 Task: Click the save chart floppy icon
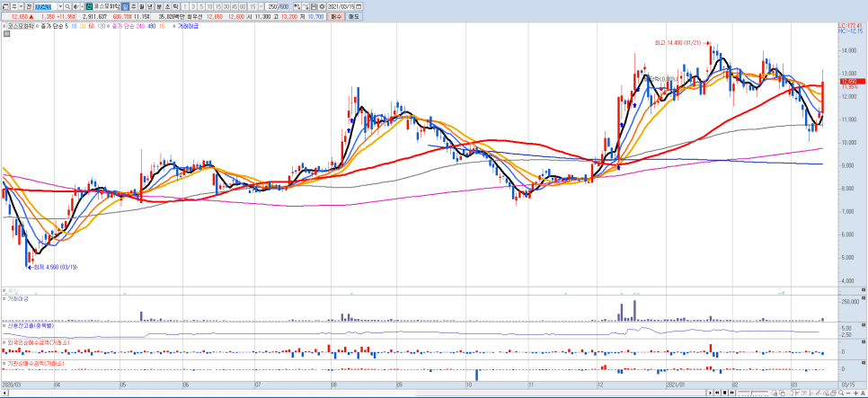pyautogui.click(x=314, y=6)
